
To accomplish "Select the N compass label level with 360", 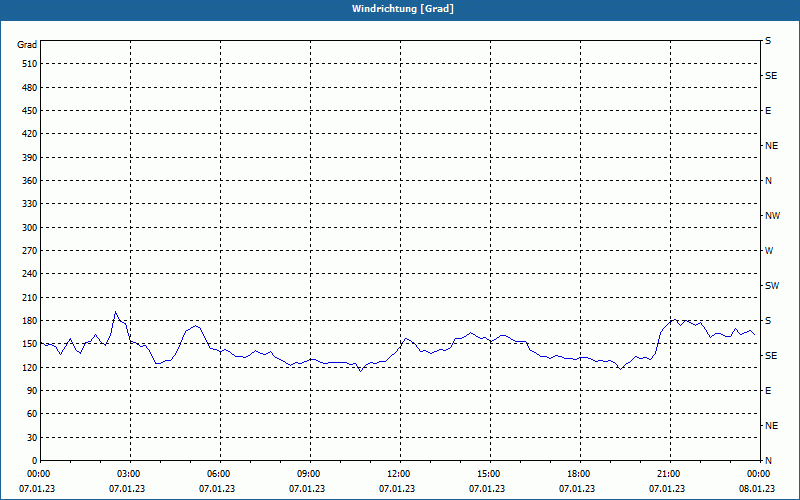I will coord(768,181).
